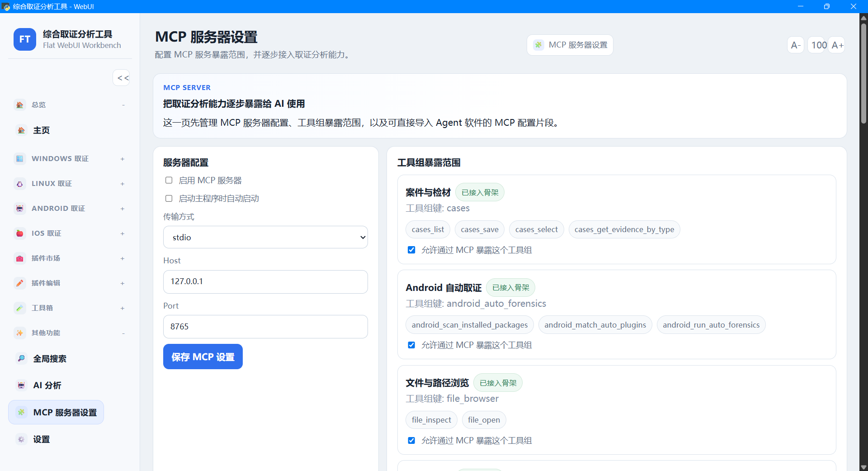868x471 pixels.
Task: Expand the LINUX 取证 plus sign
Action: [x=123, y=184]
